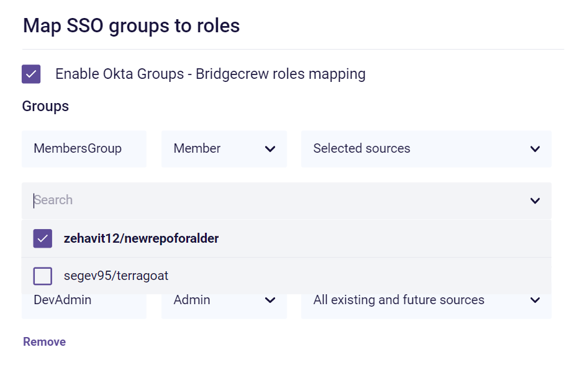Click chevron arrow beside Member role

(270, 149)
